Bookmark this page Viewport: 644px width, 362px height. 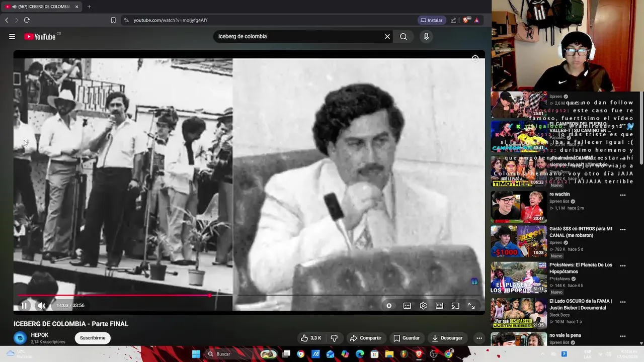click(113, 20)
